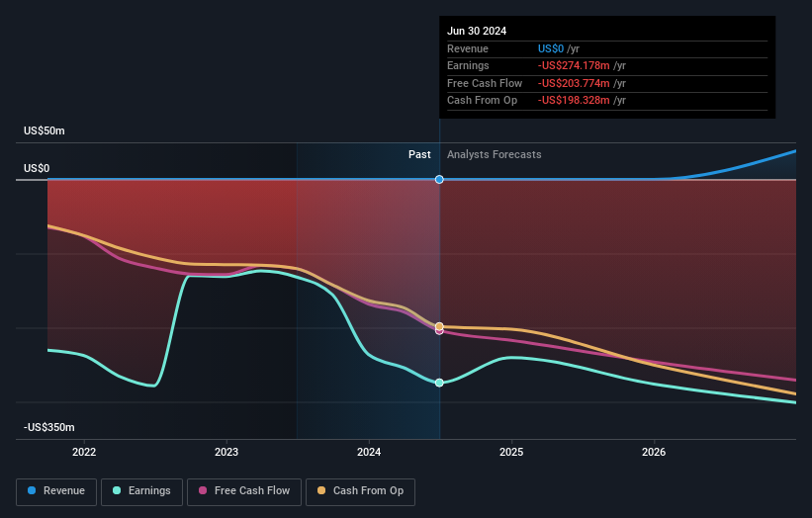
Task: Toggle the Revenue legend button
Action: tap(56, 491)
